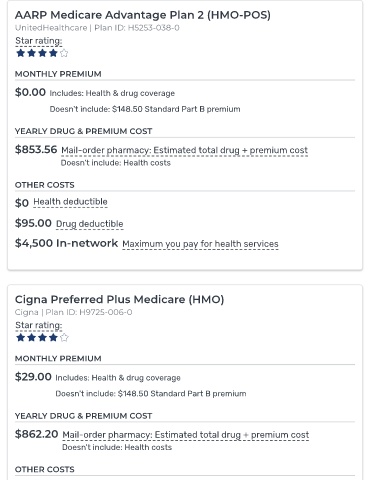Select Cigna Preferred Plus Medicare plan title
Image resolution: width=370 pixels, height=480 pixels.
(119, 299)
